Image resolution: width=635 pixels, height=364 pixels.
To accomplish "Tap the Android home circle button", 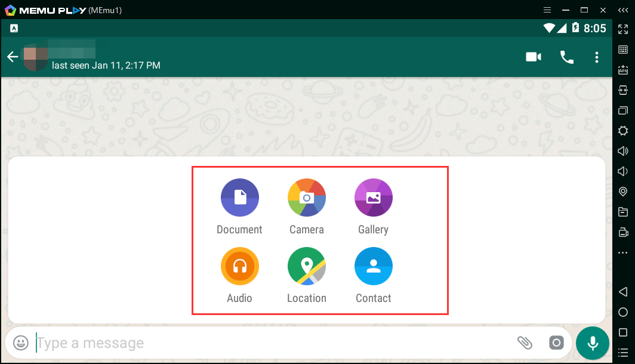I will click(x=623, y=312).
